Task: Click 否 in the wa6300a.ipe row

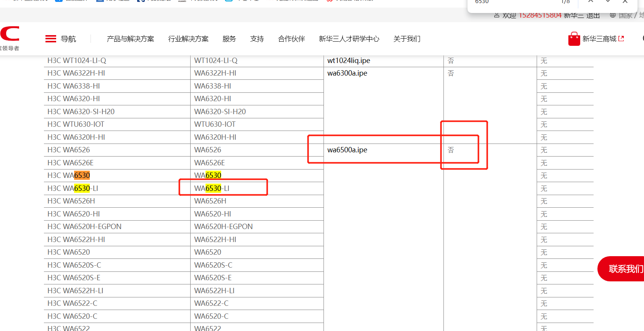Action: pos(451,73)
